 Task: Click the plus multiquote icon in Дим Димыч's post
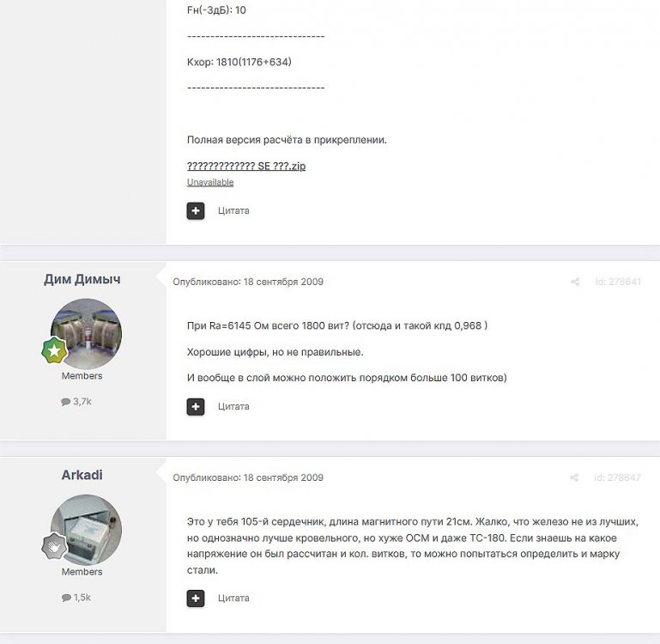click(196, 407)
